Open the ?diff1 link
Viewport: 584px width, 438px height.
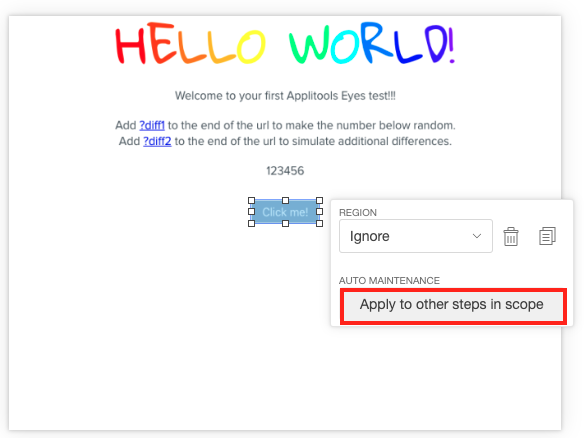pyautogui.click(x=152, y=126)
